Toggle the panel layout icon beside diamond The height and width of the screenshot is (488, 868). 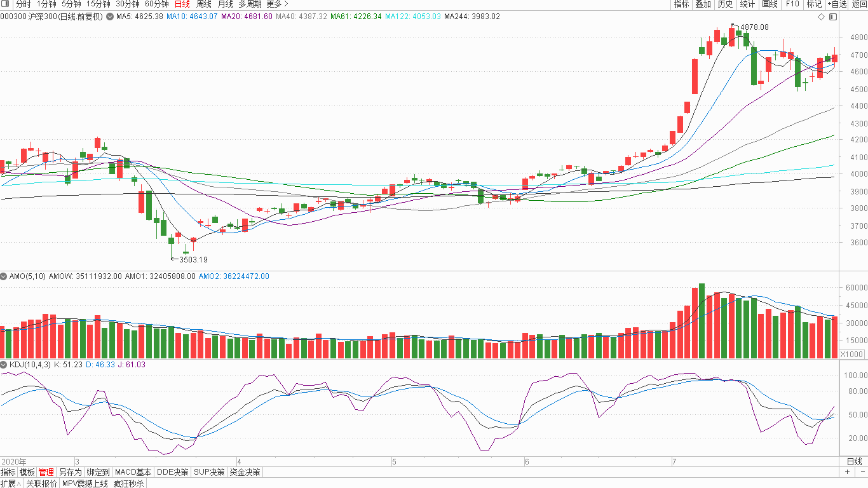pos(833,17)
